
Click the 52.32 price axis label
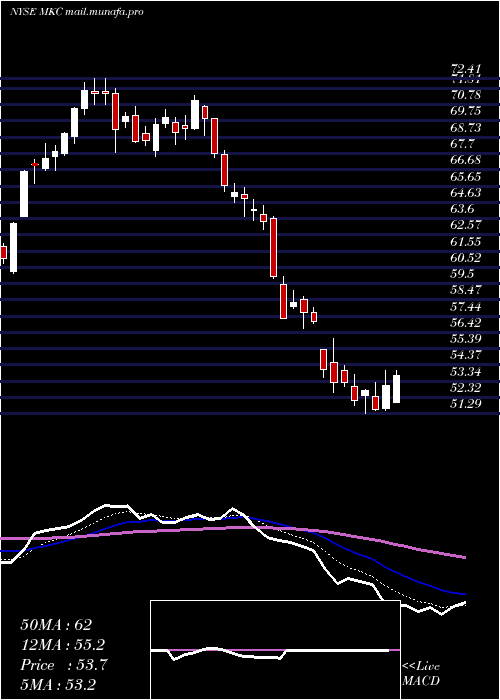click(x=466, y=388)
